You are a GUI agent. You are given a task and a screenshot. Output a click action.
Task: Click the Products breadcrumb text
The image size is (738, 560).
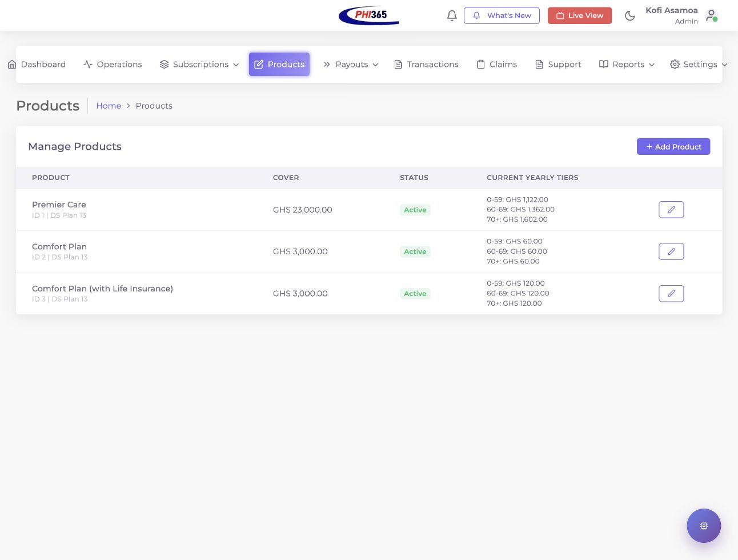(154, 106)
